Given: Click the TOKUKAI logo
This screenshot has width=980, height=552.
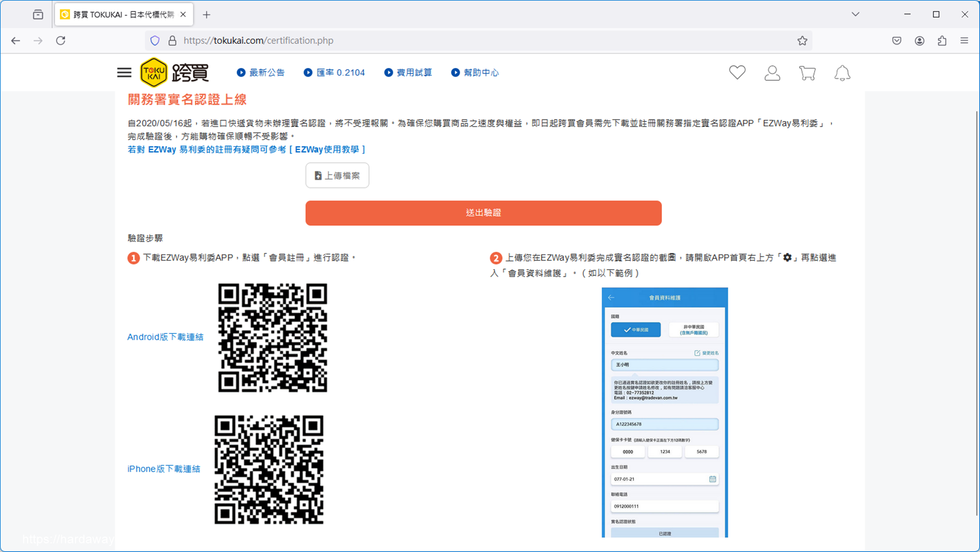Looking at the screenshot, I should tap(174, 73).
